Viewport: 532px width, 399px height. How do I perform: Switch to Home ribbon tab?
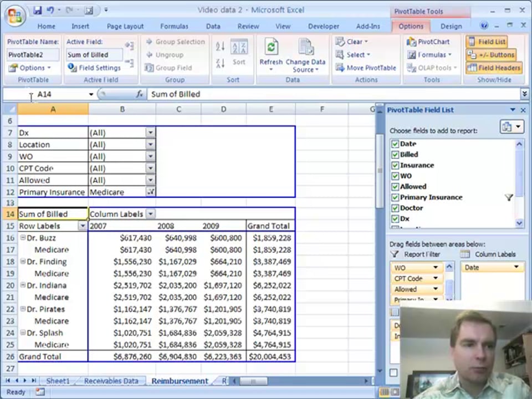(46, 26)
